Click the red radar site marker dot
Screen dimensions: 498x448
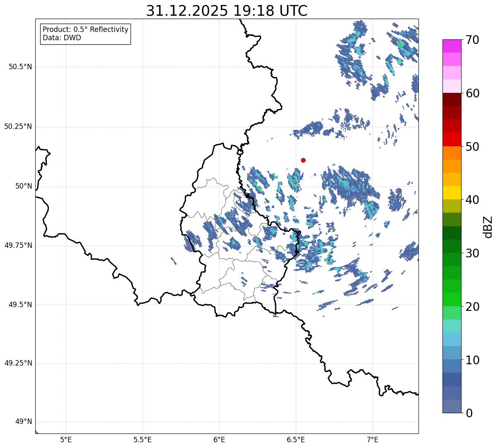(x=303, y=160)
